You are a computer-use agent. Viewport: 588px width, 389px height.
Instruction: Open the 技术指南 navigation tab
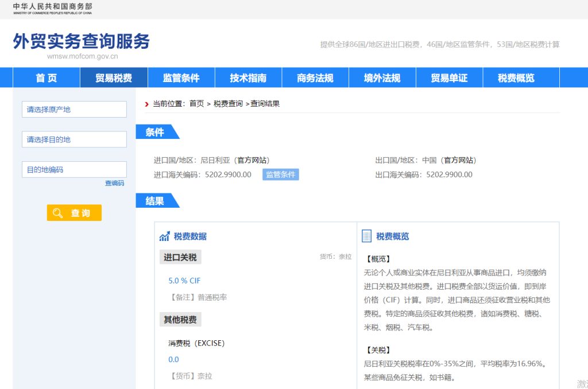coord(248,78)
